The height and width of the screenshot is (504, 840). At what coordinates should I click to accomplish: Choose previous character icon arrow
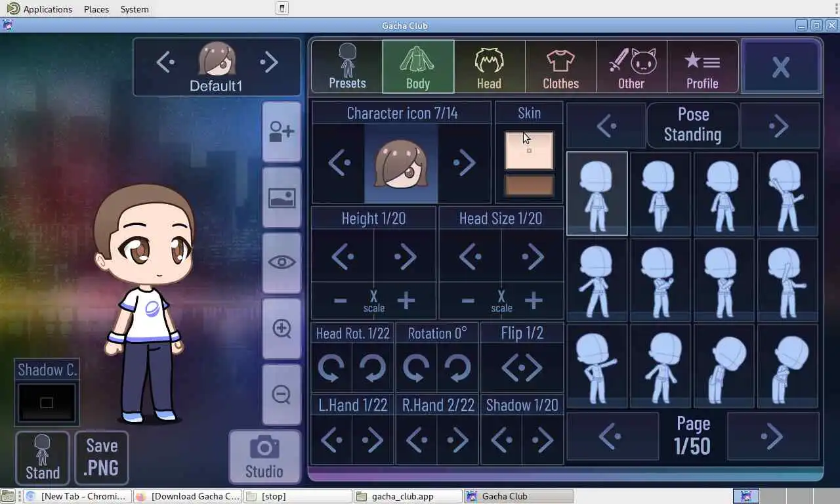point(339,163)
